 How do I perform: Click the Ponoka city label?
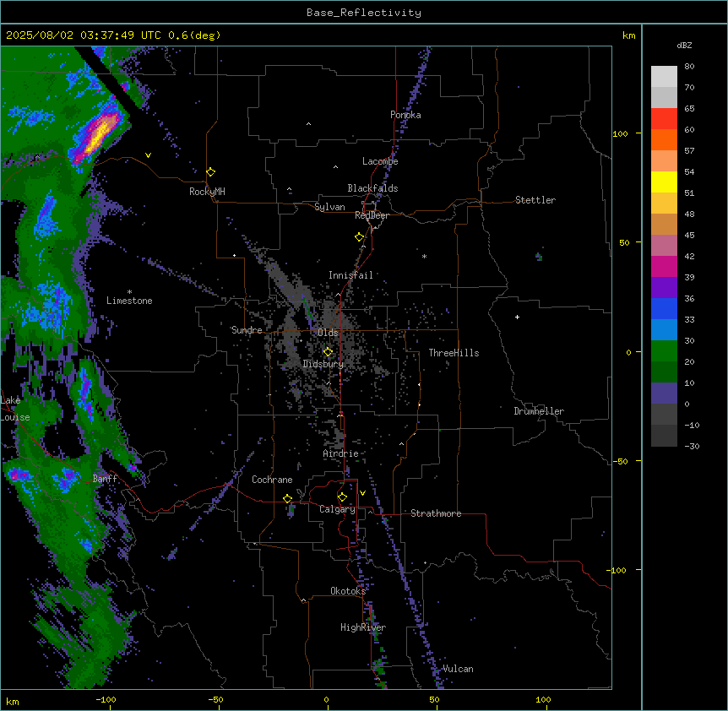(405, 115)
